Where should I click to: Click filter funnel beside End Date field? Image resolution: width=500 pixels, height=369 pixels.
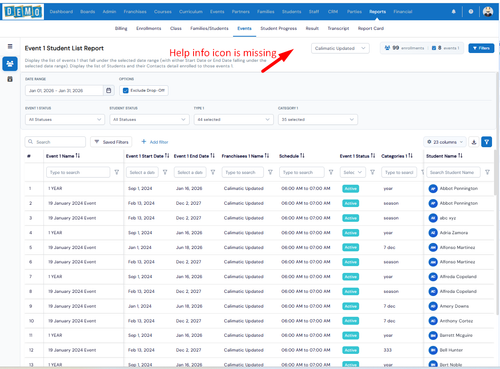tap(213, 172)
